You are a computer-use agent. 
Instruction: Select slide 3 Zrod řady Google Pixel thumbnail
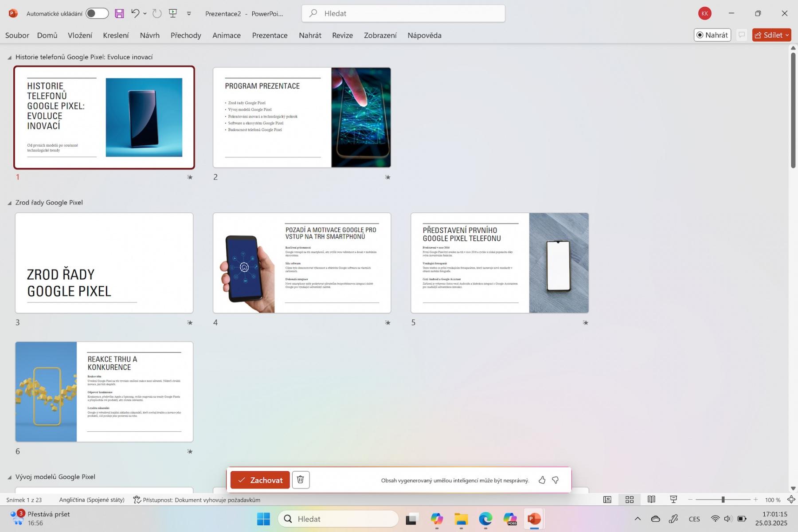point(104,263)
